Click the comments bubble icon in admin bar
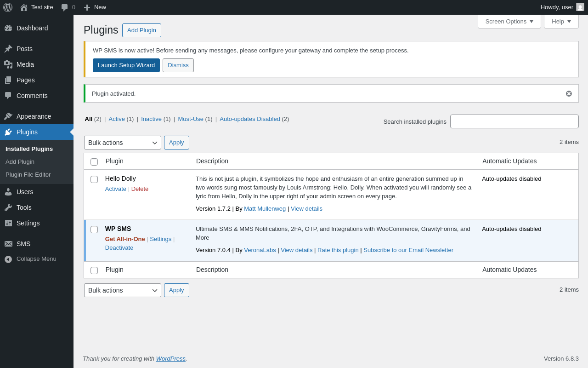The width and height of the screenshot is (588, 368). 64,7
